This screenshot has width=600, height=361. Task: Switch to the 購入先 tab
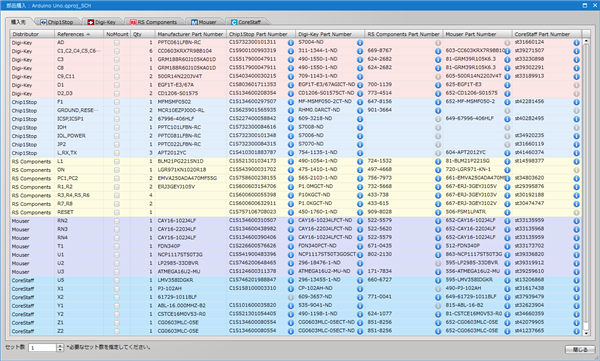18,22
